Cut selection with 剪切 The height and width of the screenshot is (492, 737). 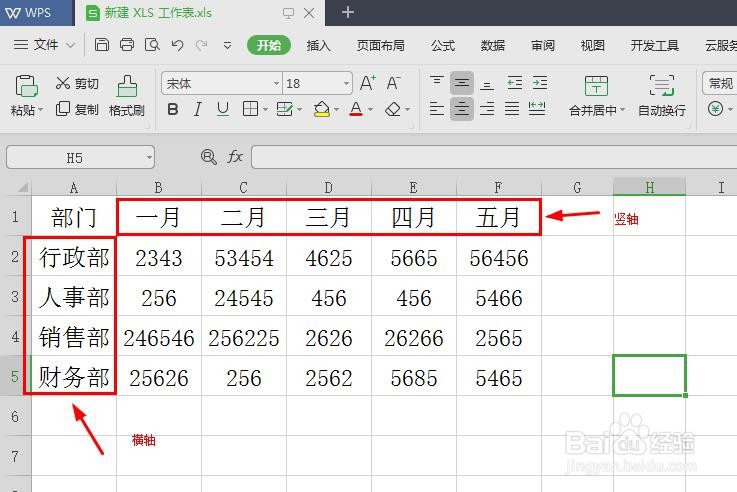77,83
